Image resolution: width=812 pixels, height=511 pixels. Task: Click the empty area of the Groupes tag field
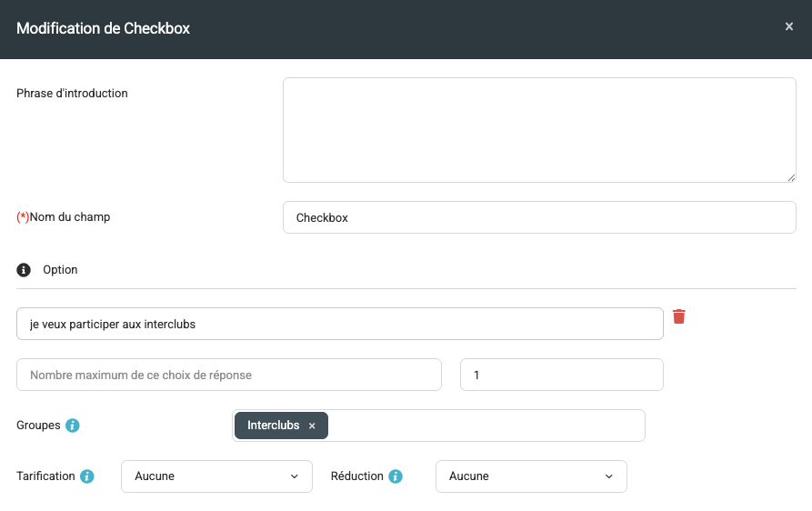coord(486,426)
